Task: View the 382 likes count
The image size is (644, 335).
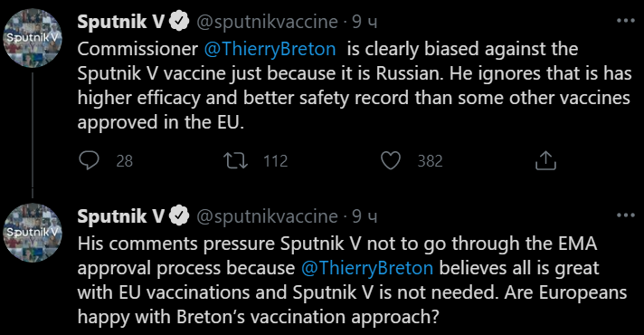Action: [430, 161]
